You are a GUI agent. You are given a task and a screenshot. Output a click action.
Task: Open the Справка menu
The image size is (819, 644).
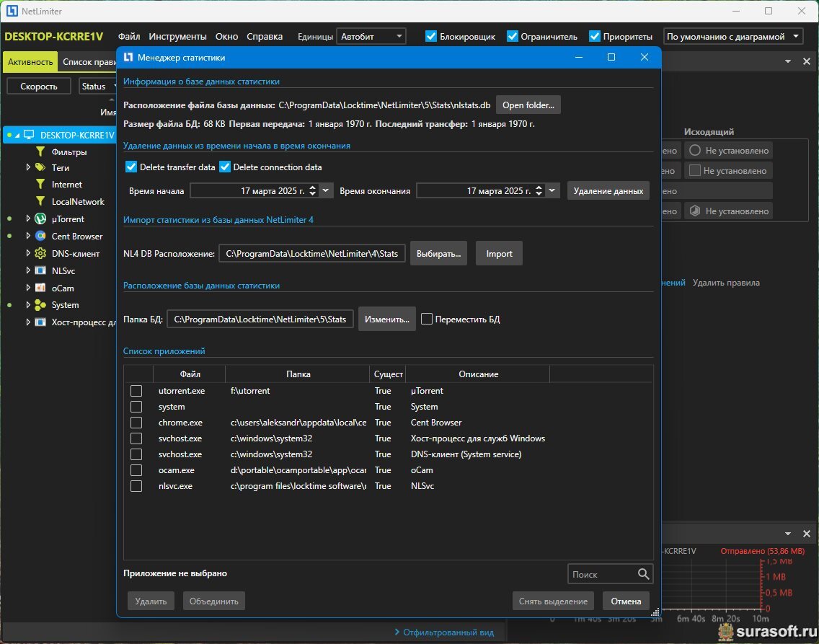[265, 37]
